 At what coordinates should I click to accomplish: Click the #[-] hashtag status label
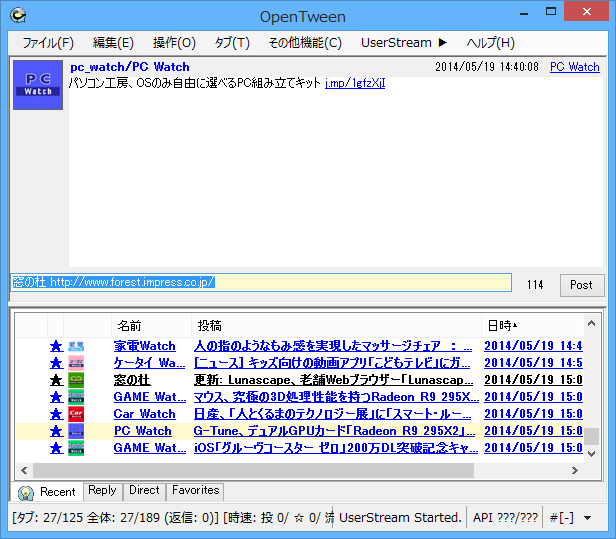coord(561,518)
